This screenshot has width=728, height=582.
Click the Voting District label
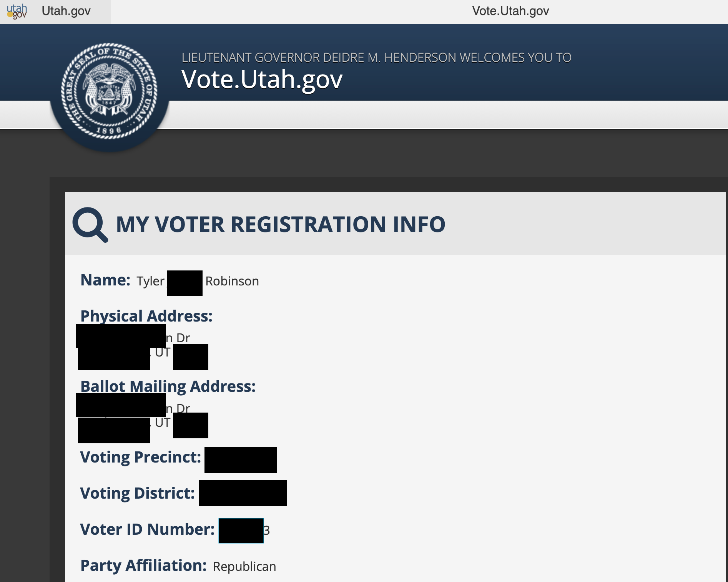click(138, 493)
